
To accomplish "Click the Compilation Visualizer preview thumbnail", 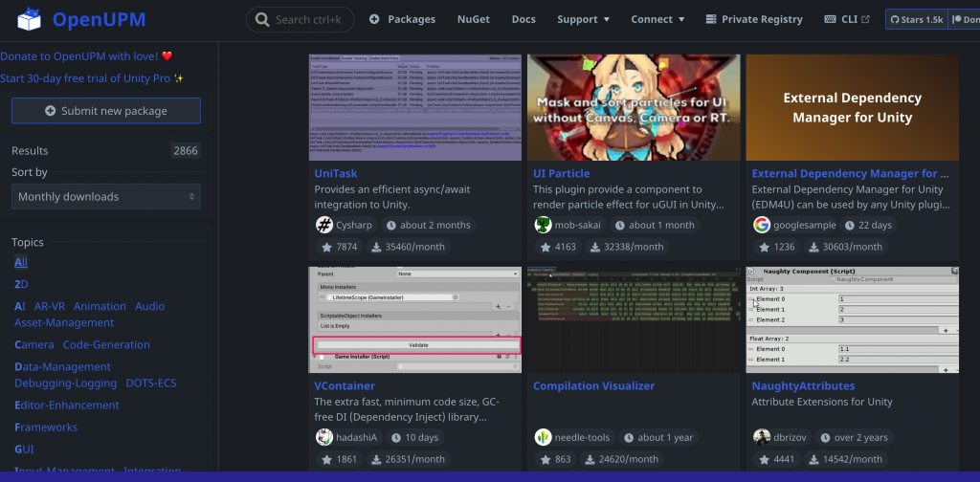I will 634,319.
